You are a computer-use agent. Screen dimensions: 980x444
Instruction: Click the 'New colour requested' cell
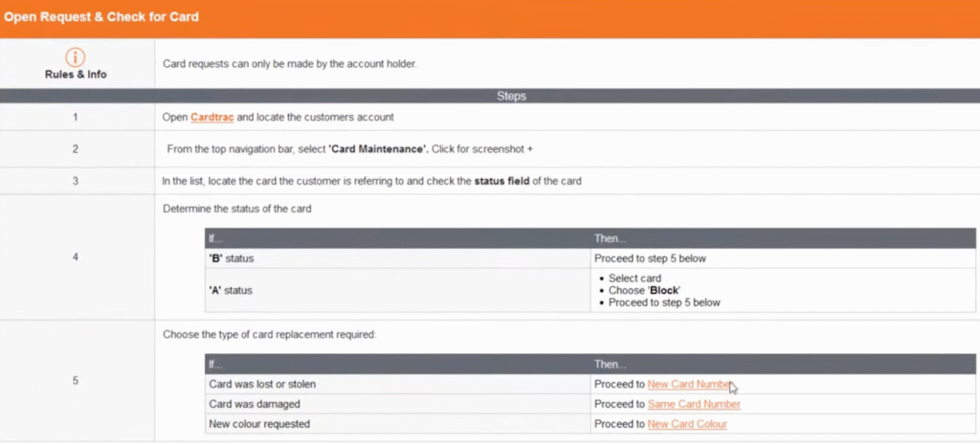point(259,424)
